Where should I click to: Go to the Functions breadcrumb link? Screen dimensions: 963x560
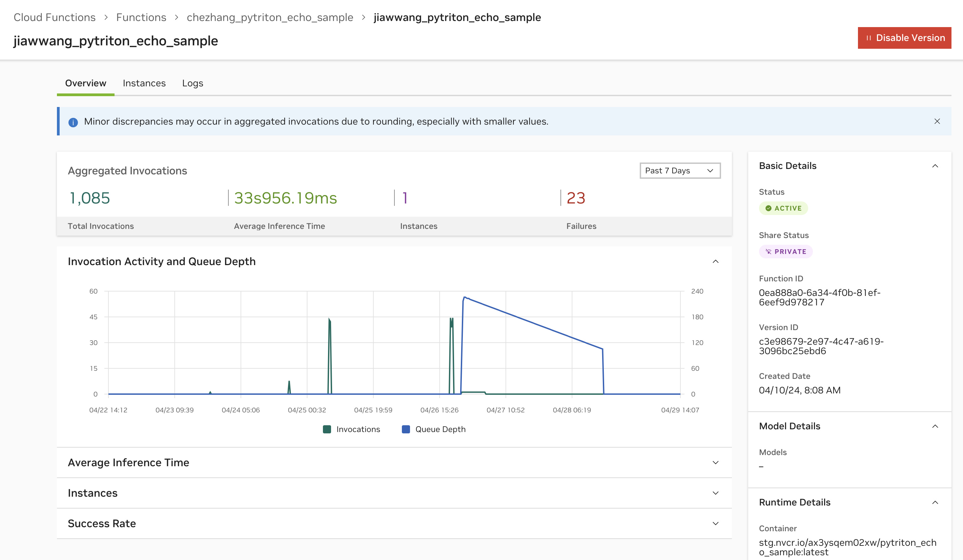141,17
